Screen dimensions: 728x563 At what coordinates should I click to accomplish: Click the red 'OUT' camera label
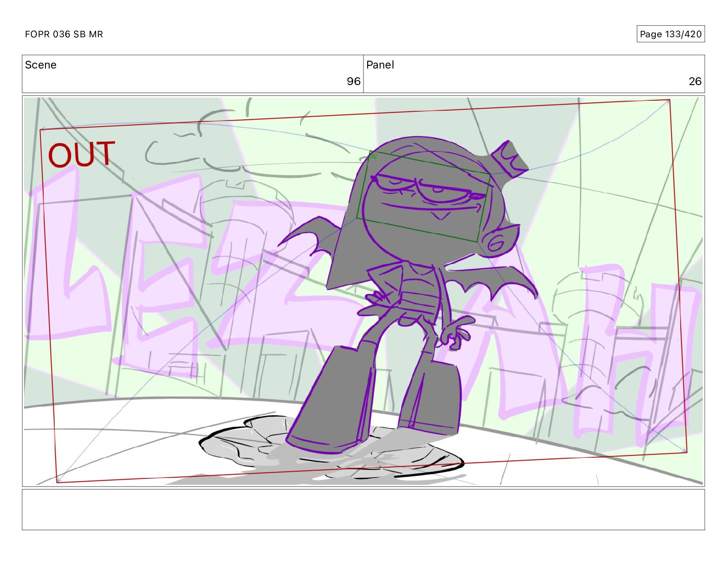pyautogui.click(x=81, y=155)
